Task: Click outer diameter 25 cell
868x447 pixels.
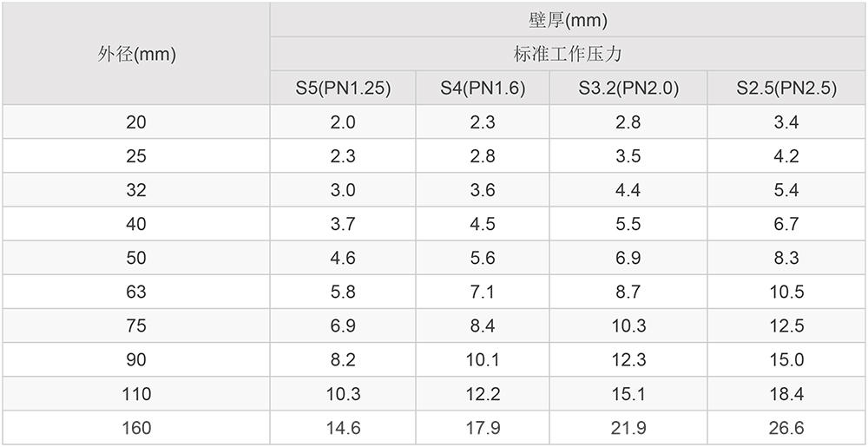Action: [136, 156]
